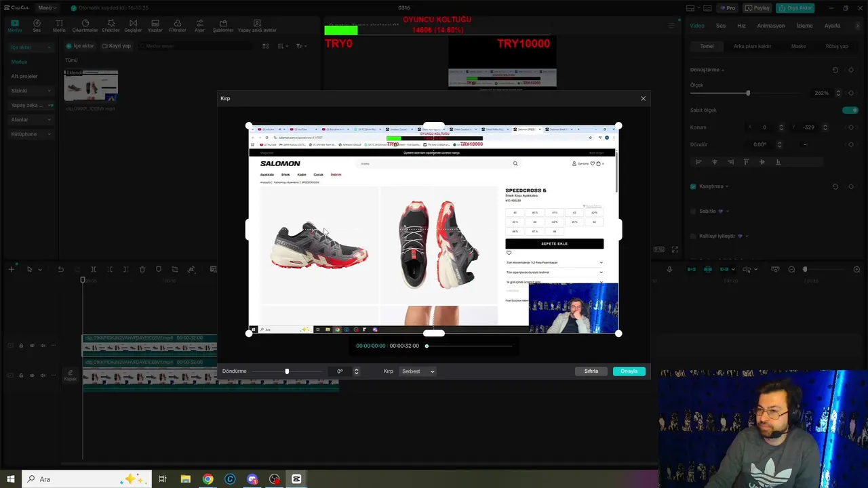Check the Sabitle checkbox
Image resolution: width=868 pixels, height=488 pixels.
pos(693,211)
